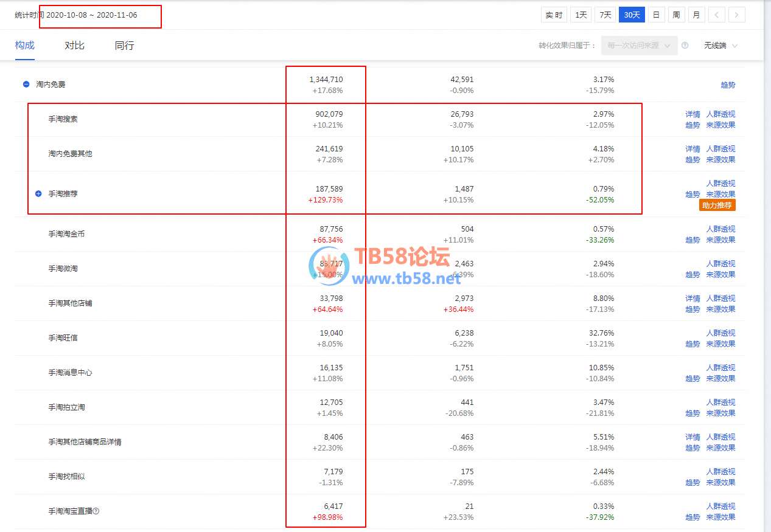
Task: Switch to the 对比 tab
Action: coord(74,46)
